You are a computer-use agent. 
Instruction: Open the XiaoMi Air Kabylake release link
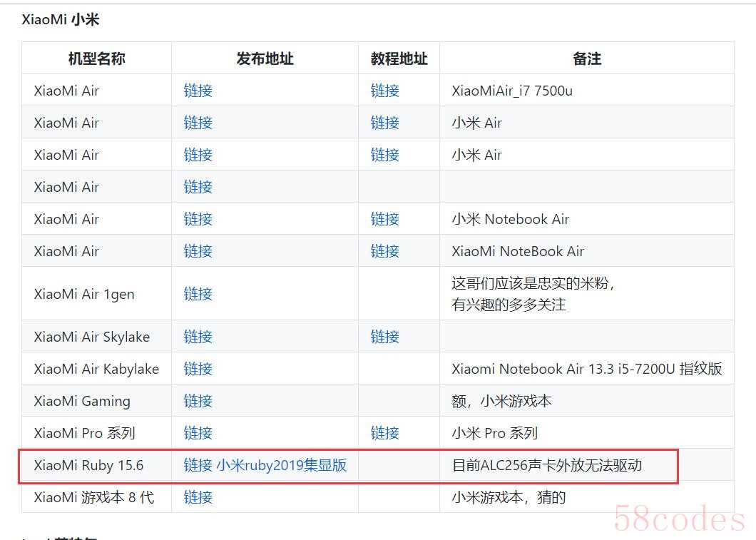(198, 369)
